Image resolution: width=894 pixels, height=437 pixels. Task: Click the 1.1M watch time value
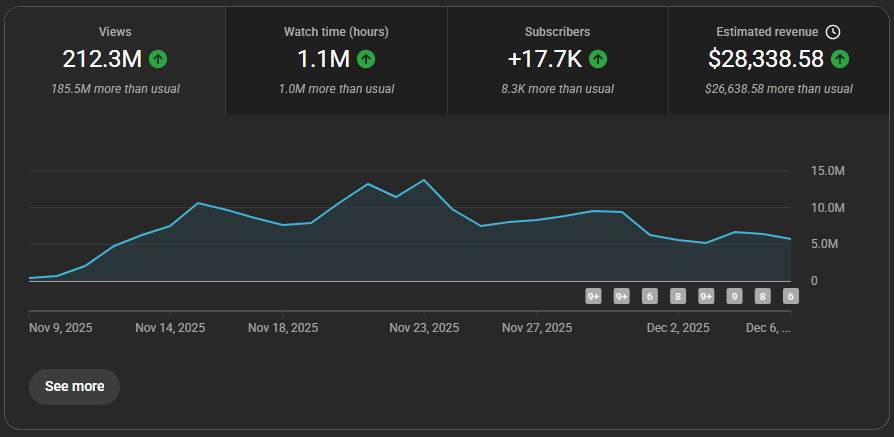point(323,59)
